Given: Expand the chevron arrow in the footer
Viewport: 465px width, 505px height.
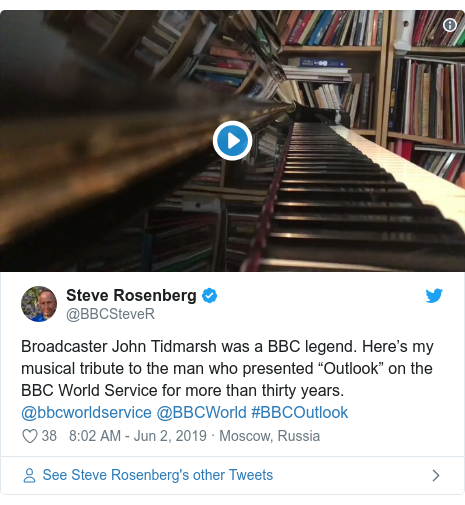Looking at the screenshot, I should (x=435, y=476).
